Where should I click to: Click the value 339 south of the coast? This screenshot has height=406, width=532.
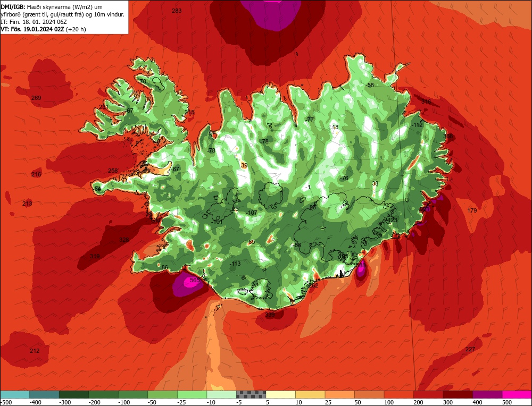(270, 315)
